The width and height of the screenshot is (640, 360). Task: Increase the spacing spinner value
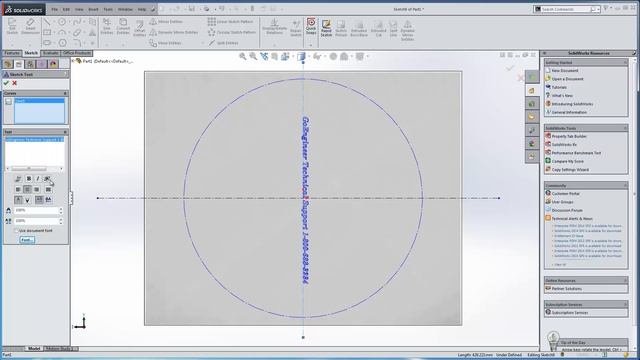click(x=61, y=219)
